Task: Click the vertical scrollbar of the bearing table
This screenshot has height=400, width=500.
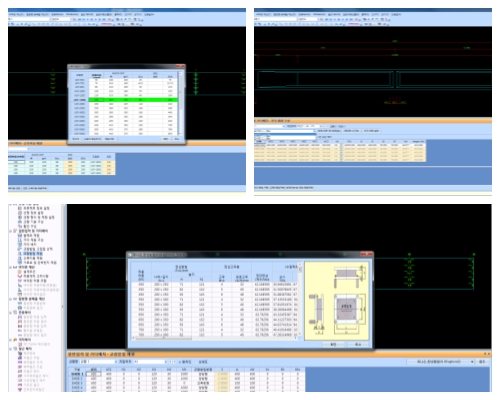Action: (300, 299)
